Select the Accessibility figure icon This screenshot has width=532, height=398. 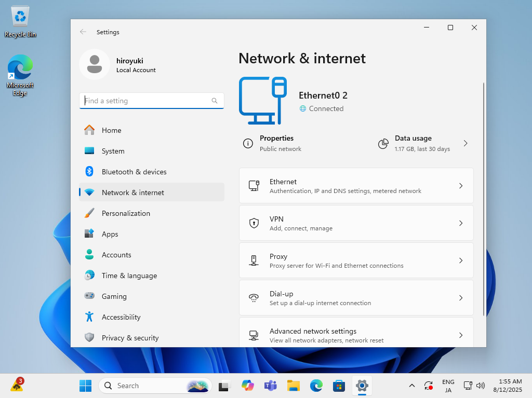coord(89,317)
